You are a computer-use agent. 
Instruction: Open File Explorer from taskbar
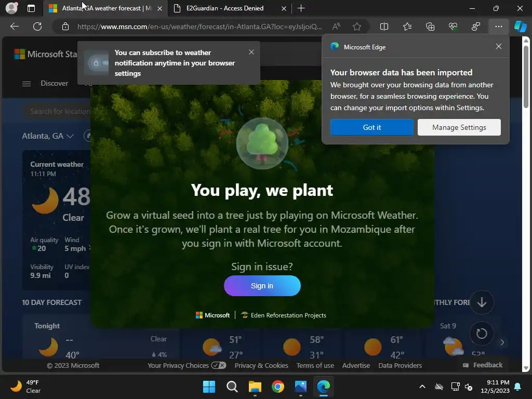coord(255,387)
